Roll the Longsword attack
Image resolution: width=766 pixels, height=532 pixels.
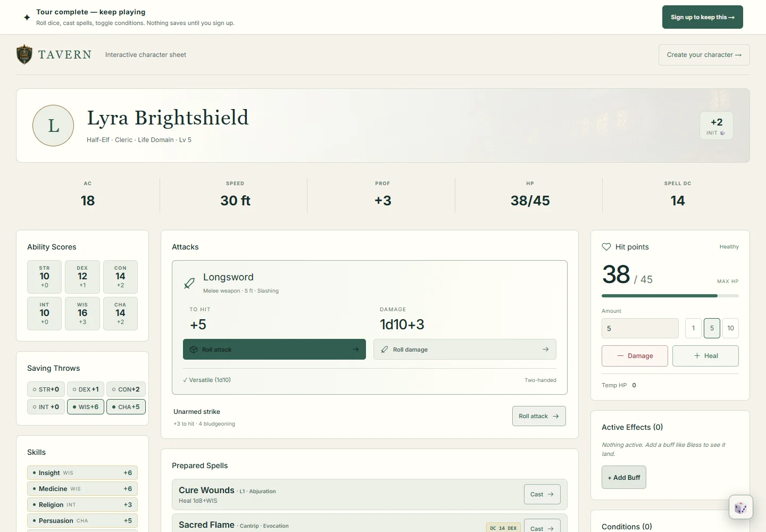[274, 350]
